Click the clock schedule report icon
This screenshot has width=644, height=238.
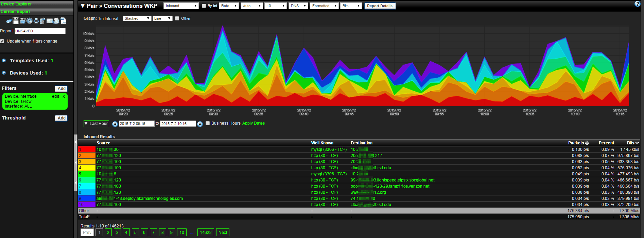(30, 21)
